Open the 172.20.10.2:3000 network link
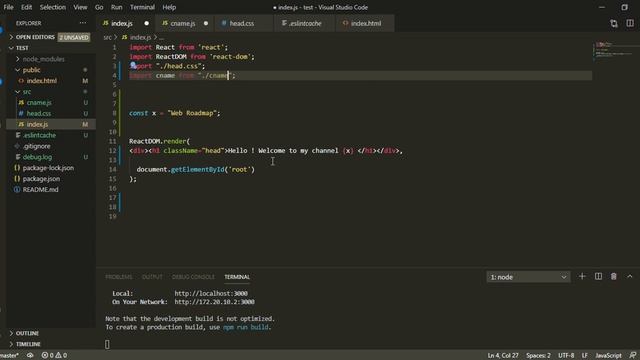Screen dimensions: 640x360 pos(214,302)
